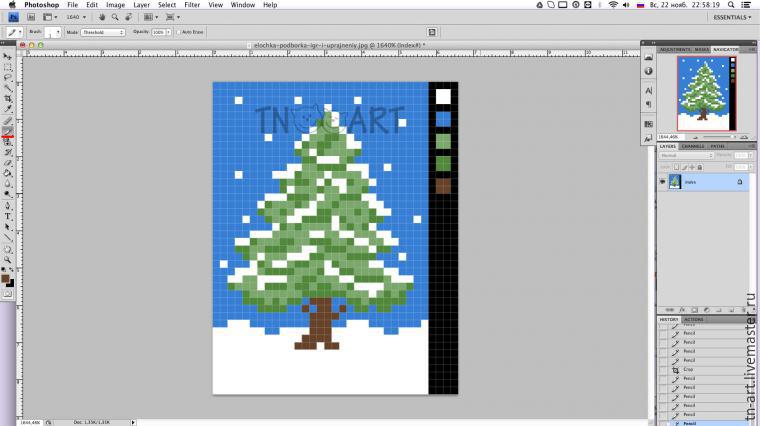Switch to the Channels tab
The height and width of the screenshot is (426, 760).
click(693, 146)
